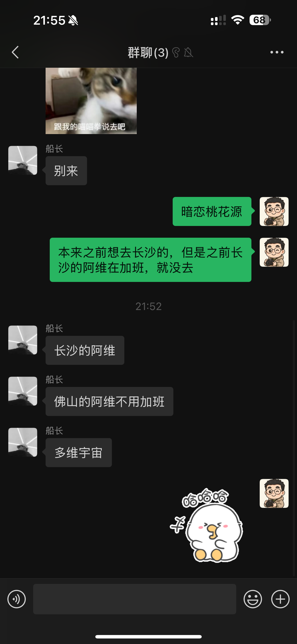297x644 pixels.
Task: Switch to voice message input
Action: point(17,599)
